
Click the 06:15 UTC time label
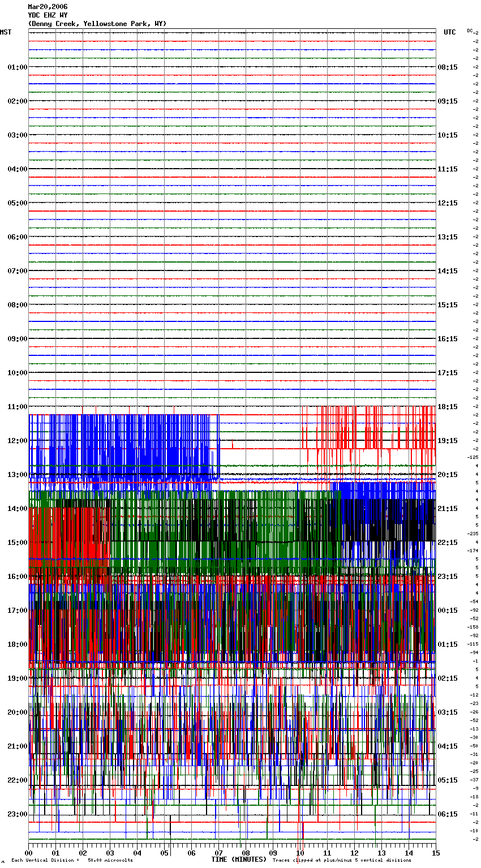(448, 814)
